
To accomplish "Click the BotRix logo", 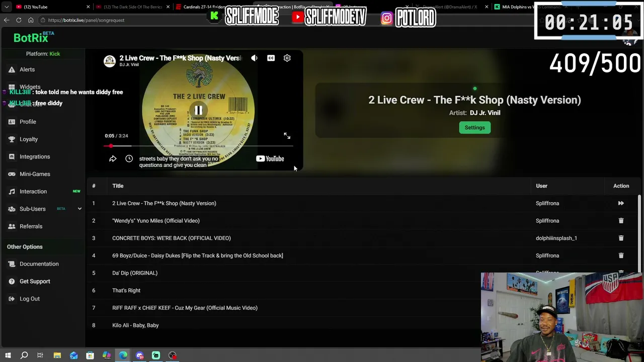I will 31,38.
